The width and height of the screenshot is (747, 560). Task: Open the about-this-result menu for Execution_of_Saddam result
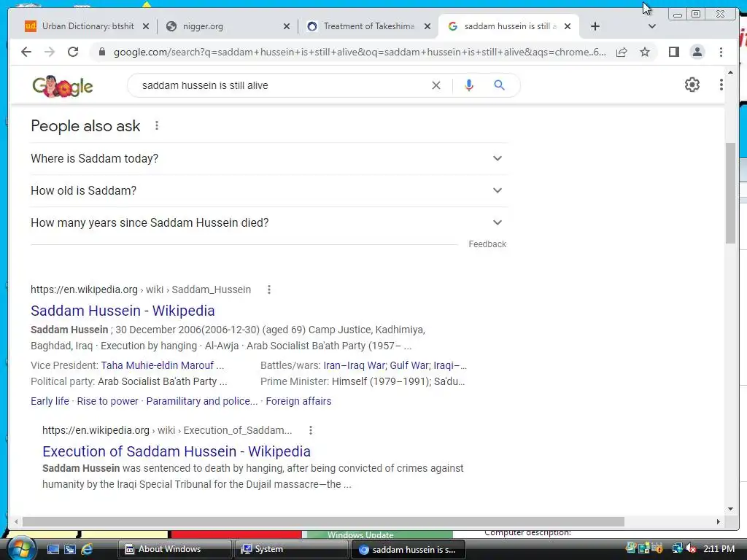pyautogui.click(x=311, y=430)
